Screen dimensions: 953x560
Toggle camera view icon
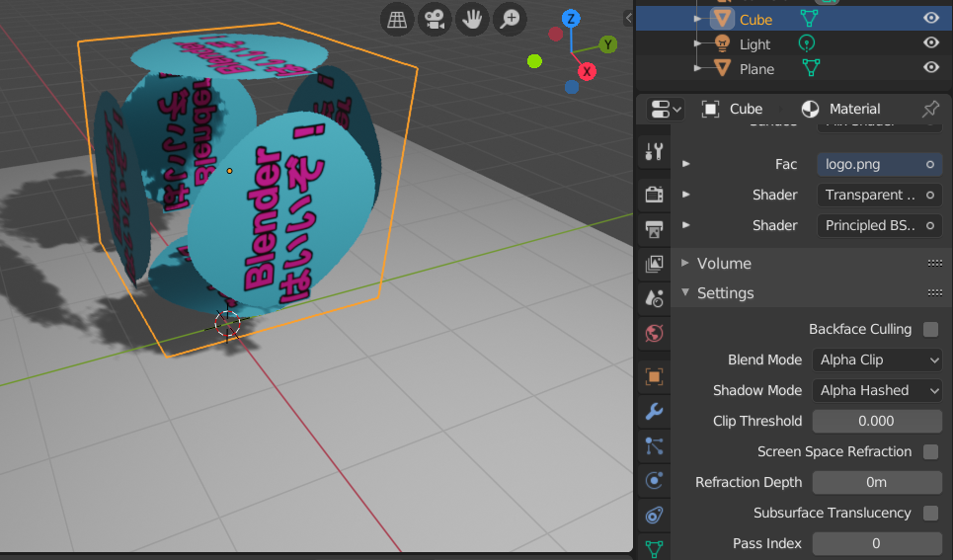pos(435,20)
